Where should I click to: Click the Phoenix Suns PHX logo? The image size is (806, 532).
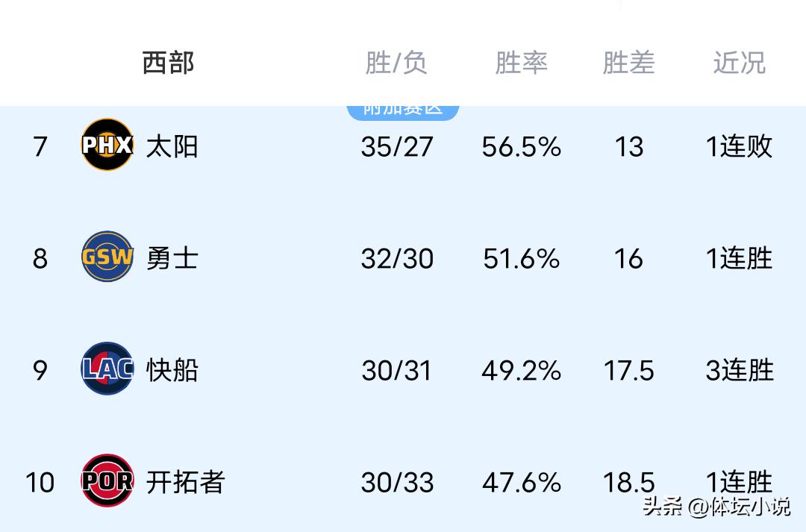107,145
